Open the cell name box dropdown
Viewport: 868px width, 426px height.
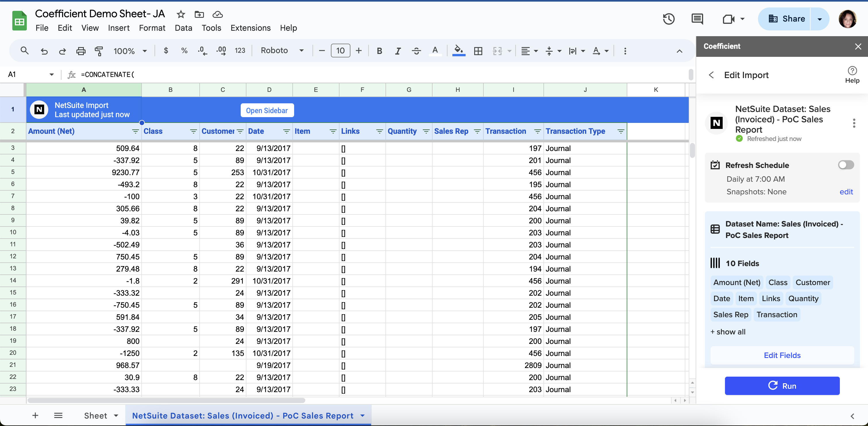point(51,74)
